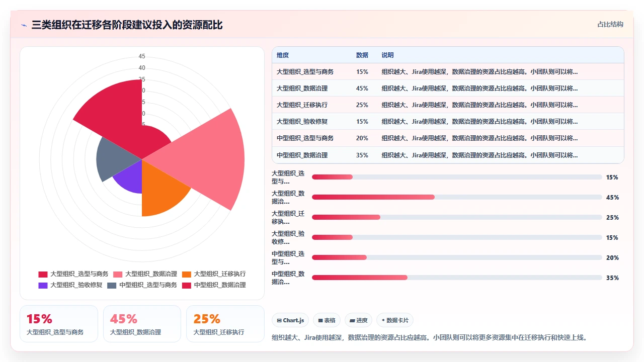Image resolution: width=644 pixels, height=362 pixels.
Task: Click the description in the 中型组织_数据治理 table row
Action: click(479, 155)
